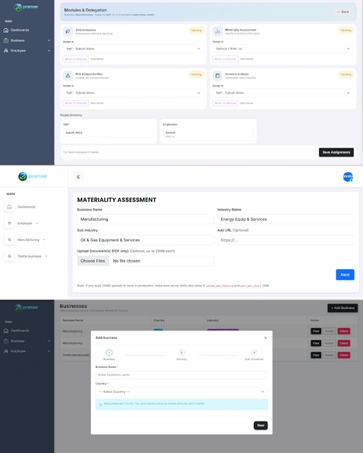Click the Work on Module button under GHG Emissions
Viewport: 363px width, 453px height.
pyautogui.click(x=76, y=59)
